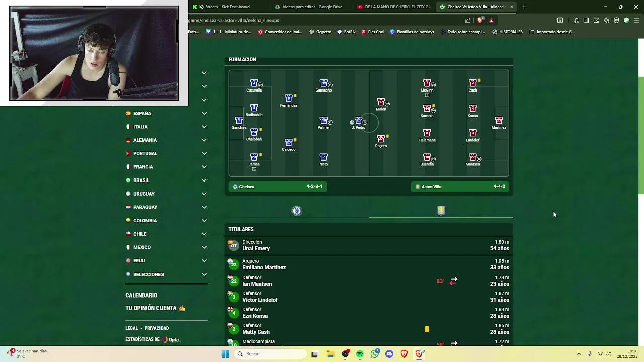
Task: Click Rogers' shirt icon on the pitch
Action: [x=381, y=139]
